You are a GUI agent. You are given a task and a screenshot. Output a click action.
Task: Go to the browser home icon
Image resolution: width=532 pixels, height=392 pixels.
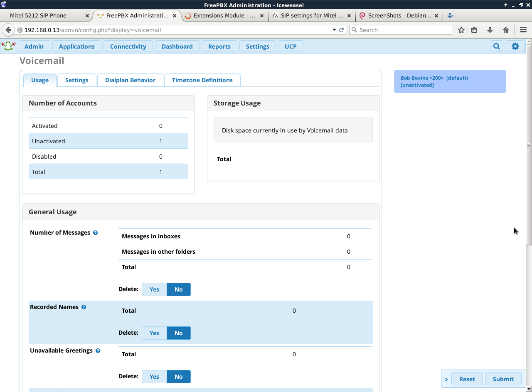point(506,30)
